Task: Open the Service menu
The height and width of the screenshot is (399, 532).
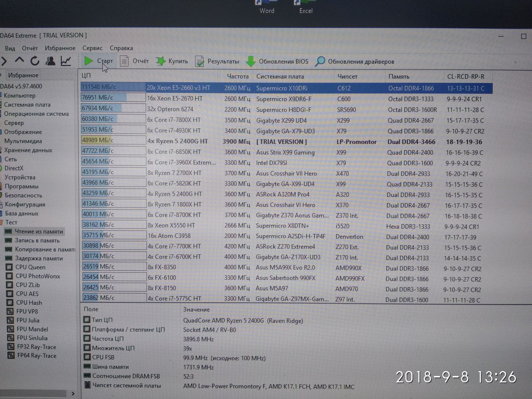Action: (92, 48)
